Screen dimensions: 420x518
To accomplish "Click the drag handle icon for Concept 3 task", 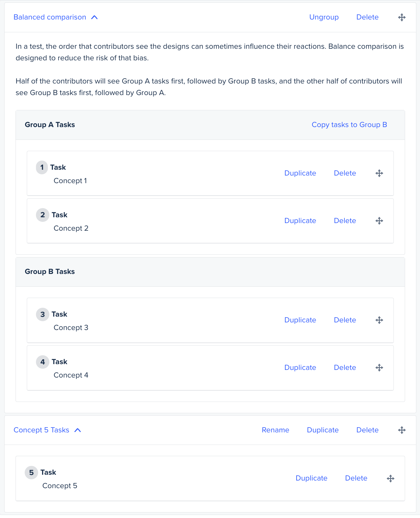I will pos(379,320).
